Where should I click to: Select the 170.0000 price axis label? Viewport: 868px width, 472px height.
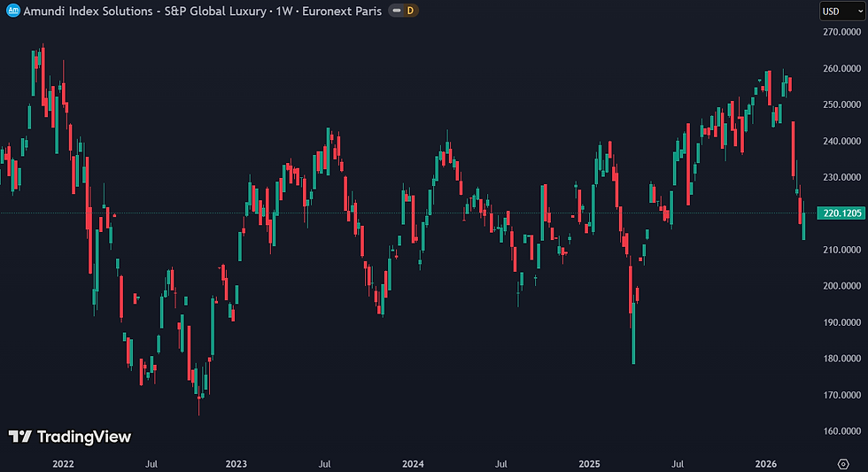[x=842, y=395]
